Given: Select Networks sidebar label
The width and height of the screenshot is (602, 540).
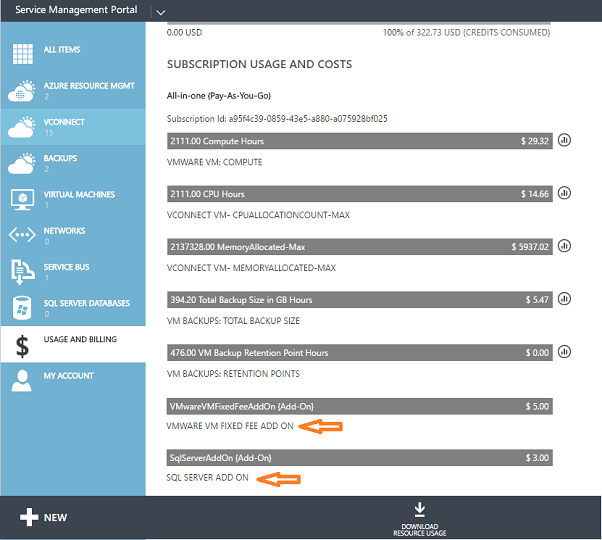Looking at the screenshot, I should pos(64,231).
